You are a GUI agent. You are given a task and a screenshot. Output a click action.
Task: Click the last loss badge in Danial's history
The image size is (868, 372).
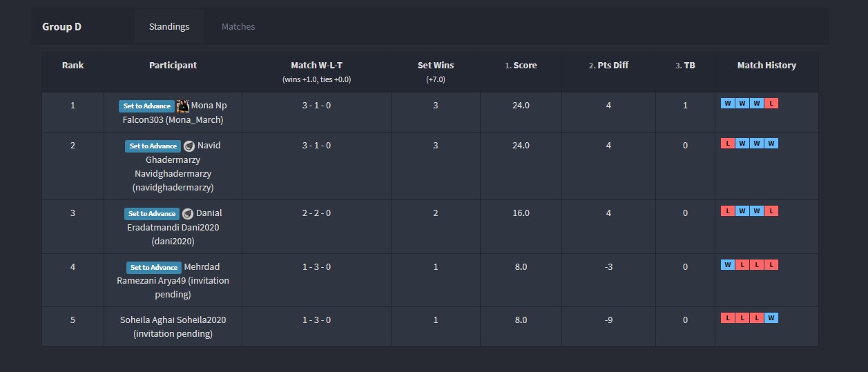(771, 211)
